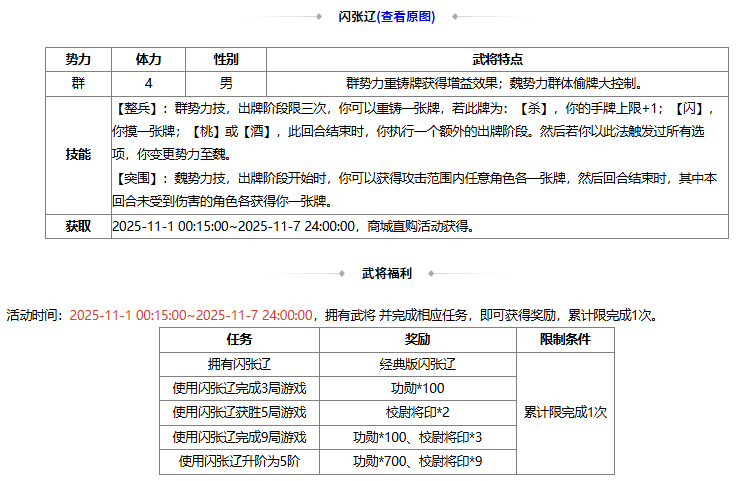Image resolution: width=736 pixels, height=481 pixels.
Task: Select the 使用闪张辽完成3局游戏 task row
Action: (239, 388)
